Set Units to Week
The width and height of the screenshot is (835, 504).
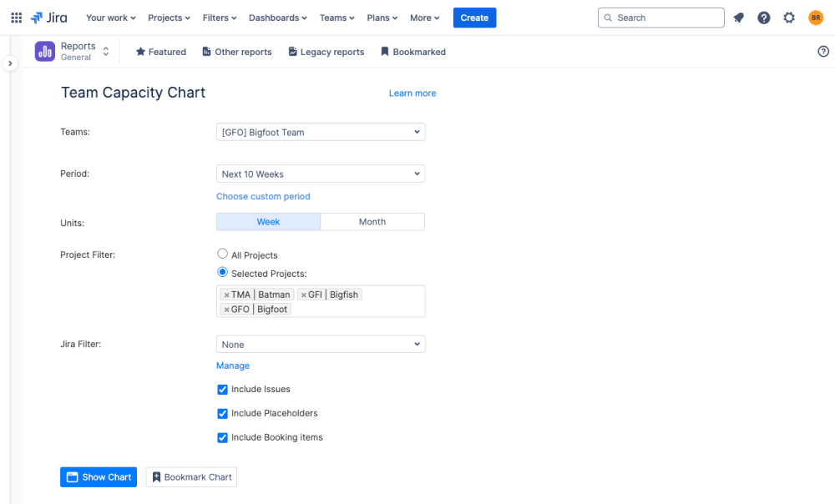[268, 222]
